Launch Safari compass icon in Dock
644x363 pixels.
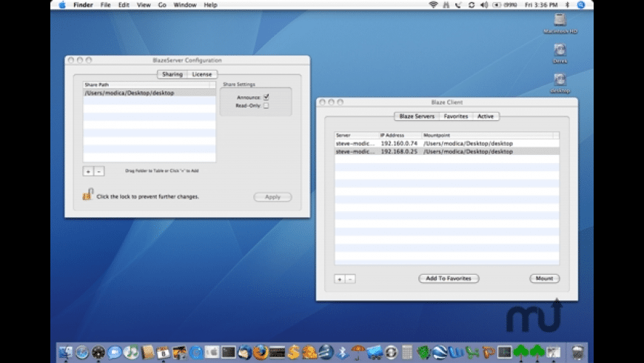pos(82,353)
